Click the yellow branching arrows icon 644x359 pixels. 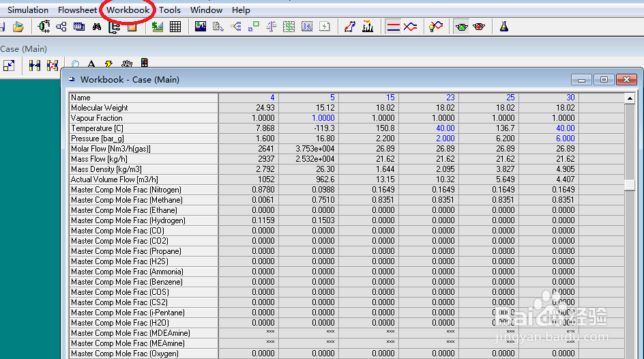[236, 27]
